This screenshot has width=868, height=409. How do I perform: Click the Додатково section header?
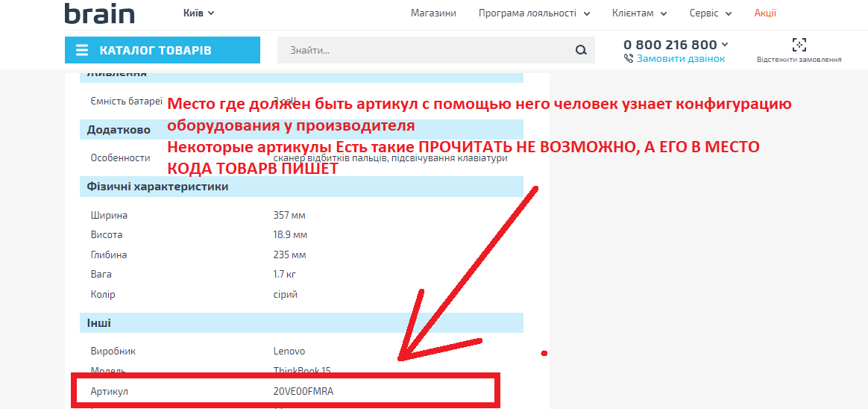tap(302, 130)
